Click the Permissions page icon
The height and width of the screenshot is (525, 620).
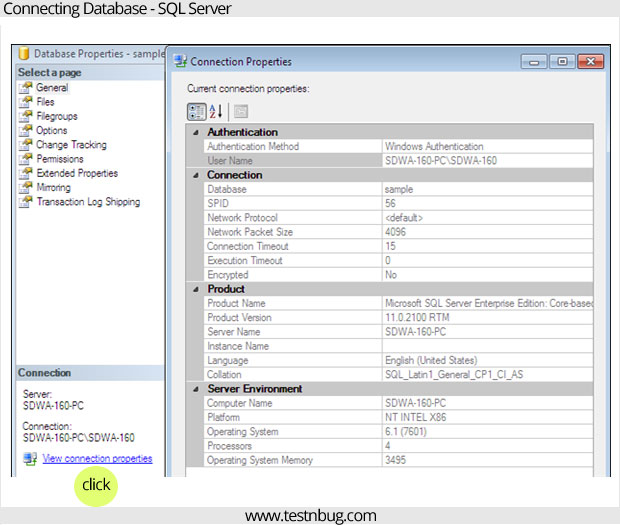[26, 159]
